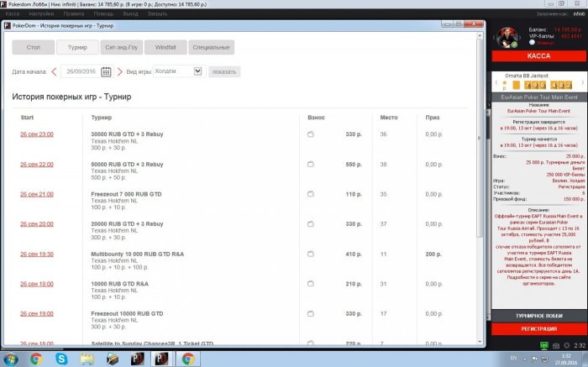
Task: Open Skype from the taskbar
Action: tap(61, 359)
